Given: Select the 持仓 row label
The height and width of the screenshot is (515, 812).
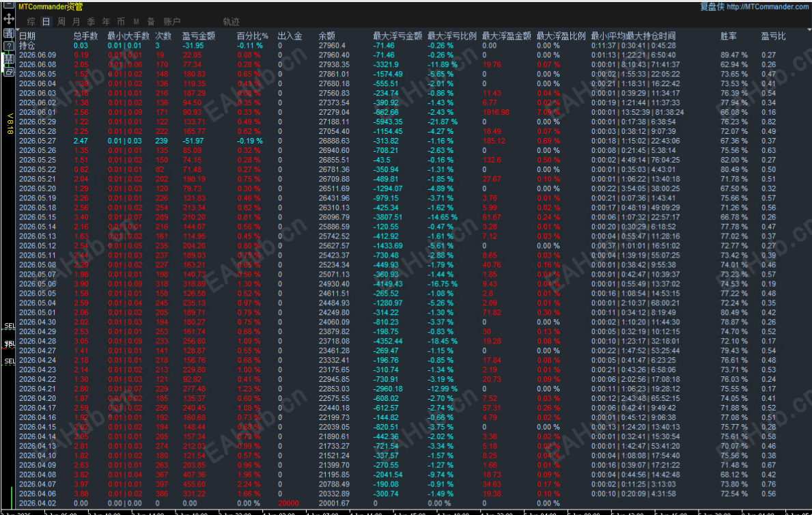Looking at the screenshot, I should tap(27, 46).
